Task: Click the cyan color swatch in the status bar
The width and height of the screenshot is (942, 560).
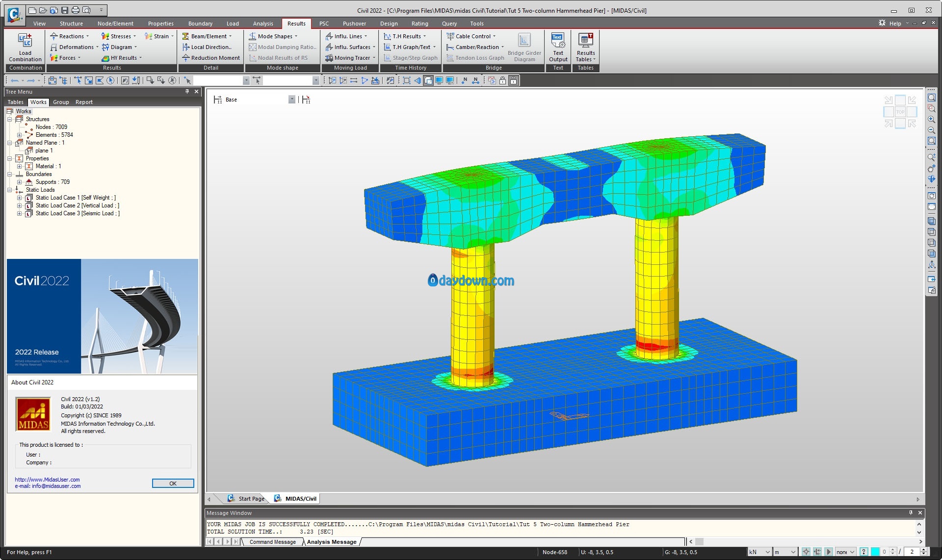Action: point(875,552)
